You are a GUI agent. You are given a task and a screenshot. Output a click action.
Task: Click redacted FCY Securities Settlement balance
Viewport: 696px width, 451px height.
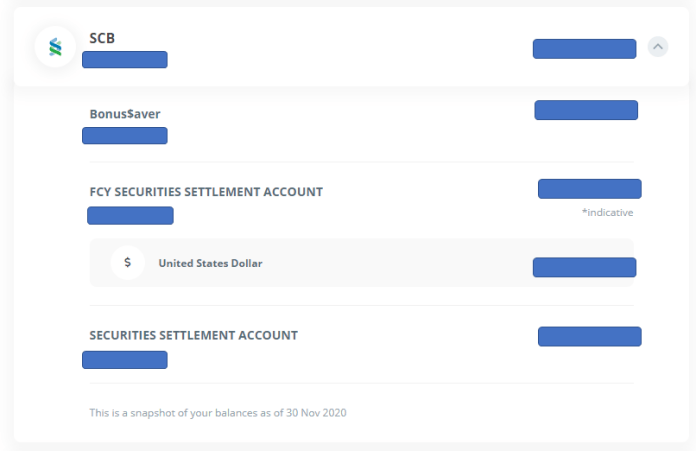[x=589, y=189]
